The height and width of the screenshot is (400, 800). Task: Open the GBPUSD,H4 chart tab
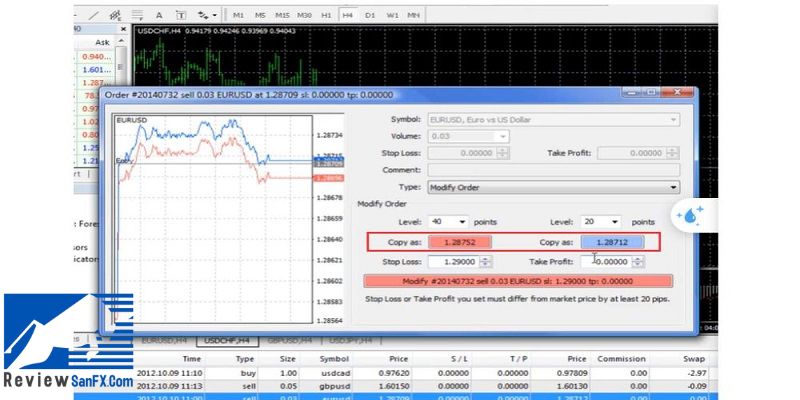pyautogui.click(x=291, y=341)
